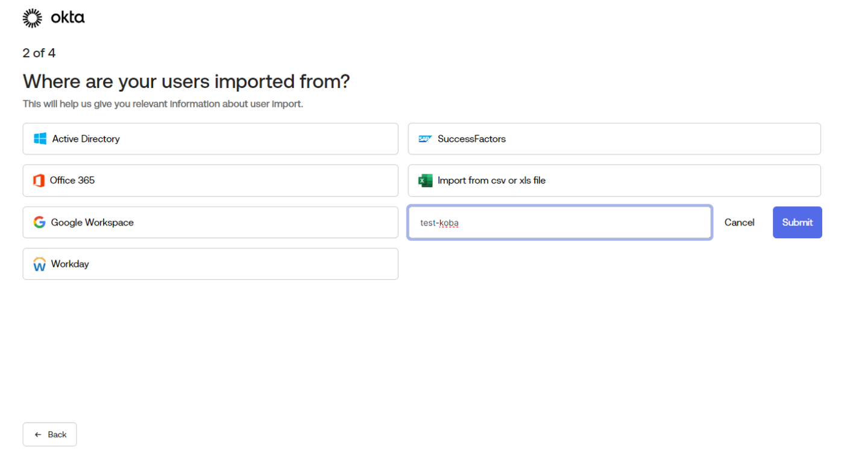Screen dimensions: 868x454
Task: Pick the Google Workspace option
Action: pos(210,222)
